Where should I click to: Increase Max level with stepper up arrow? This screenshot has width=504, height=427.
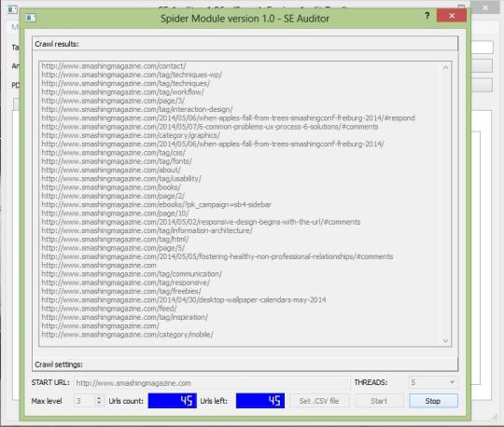[x=99, y=398]
